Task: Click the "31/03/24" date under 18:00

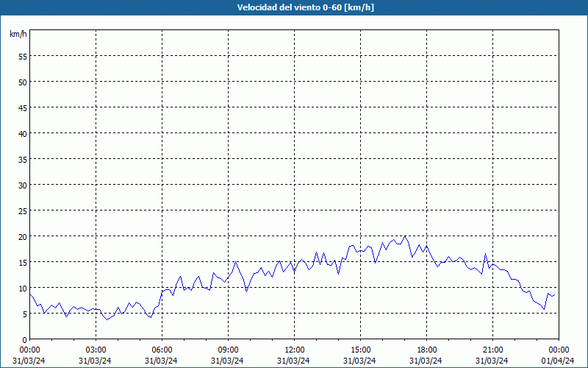Action: [426, 361]
